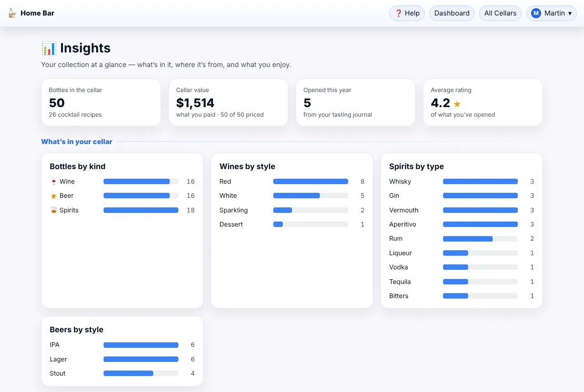Click the Whisky bar in Spirits by type
584x392 pixels.
point(480,181)
